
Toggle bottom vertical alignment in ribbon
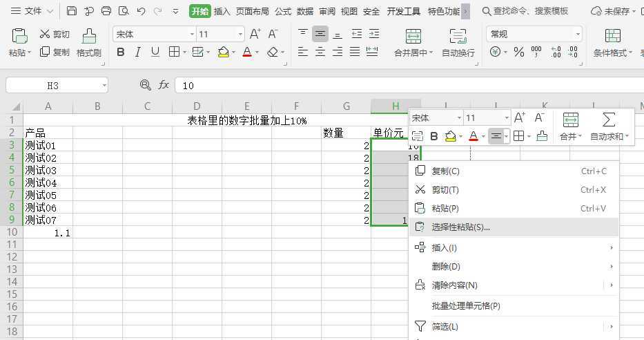pos(338,34)
